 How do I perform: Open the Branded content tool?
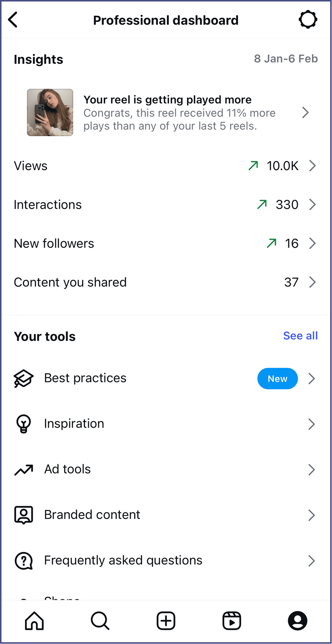point(92,515)
